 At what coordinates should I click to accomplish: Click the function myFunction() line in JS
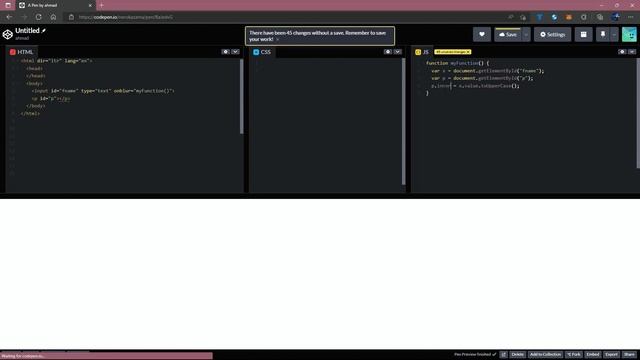(x=458, y=63)
